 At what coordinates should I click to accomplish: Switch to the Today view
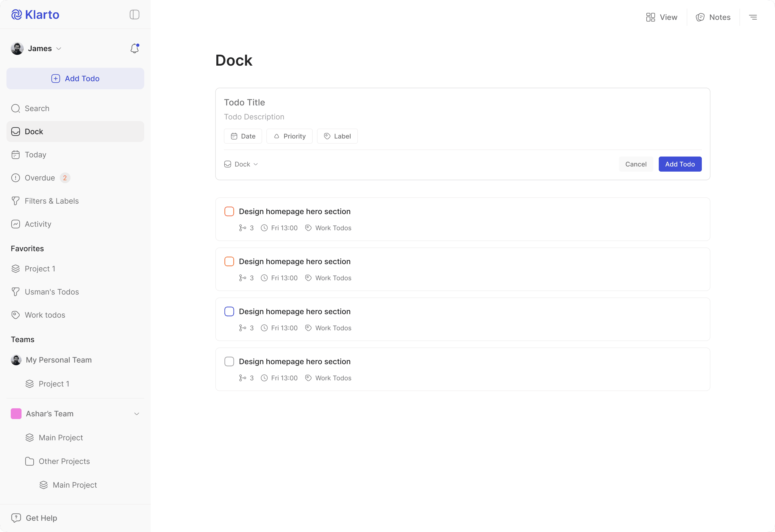click(35, 154)
